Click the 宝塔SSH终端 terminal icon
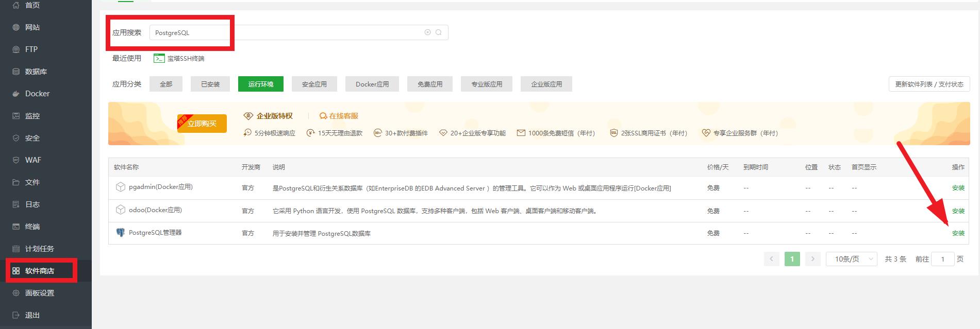This screenshot has height=329, width=980. point(159,59)
